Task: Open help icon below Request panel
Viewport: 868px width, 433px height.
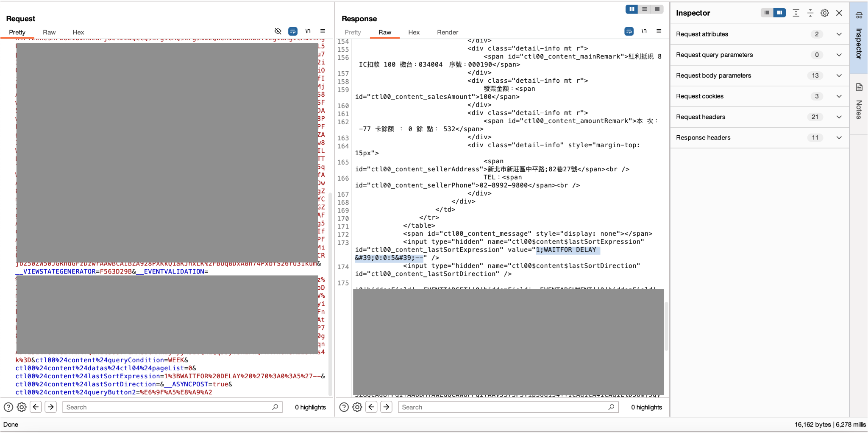Action: point(8,408)
